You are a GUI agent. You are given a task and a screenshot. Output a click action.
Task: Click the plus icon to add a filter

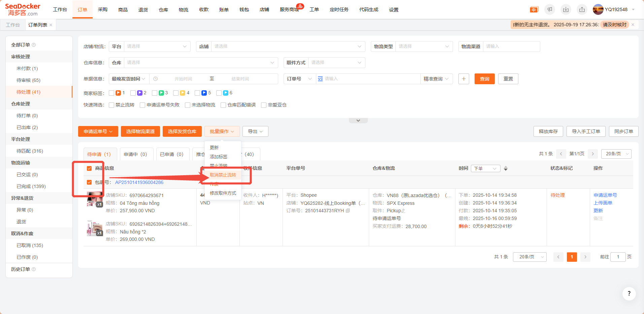464,79
